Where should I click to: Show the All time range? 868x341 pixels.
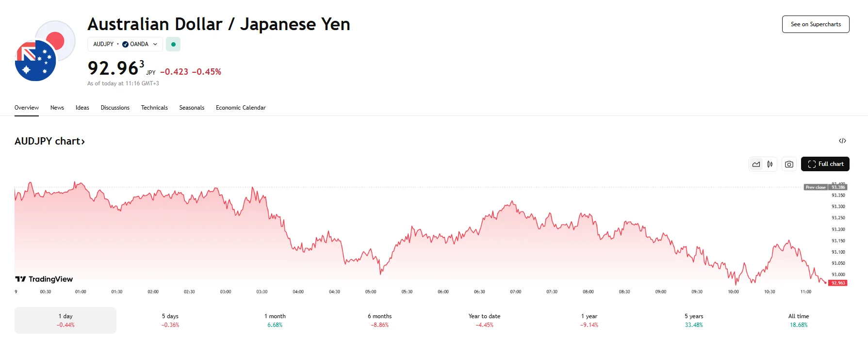coord(798,320)
